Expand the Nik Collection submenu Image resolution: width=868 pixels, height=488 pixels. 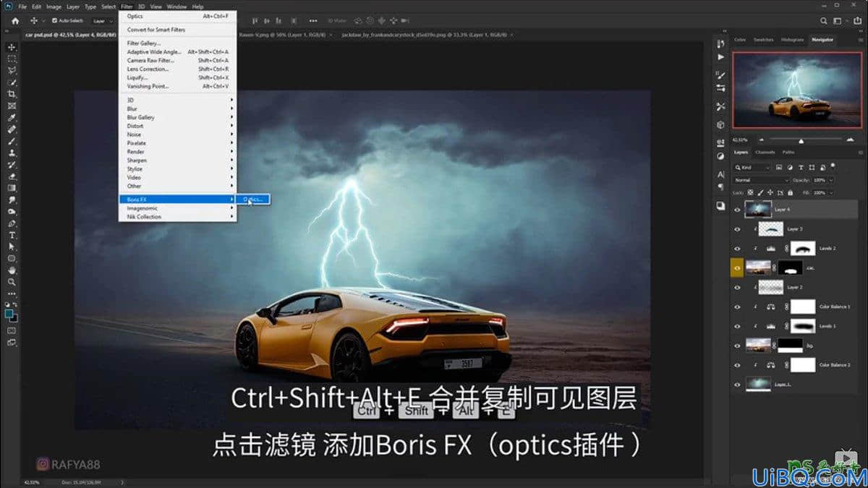(x=178, y=217)
